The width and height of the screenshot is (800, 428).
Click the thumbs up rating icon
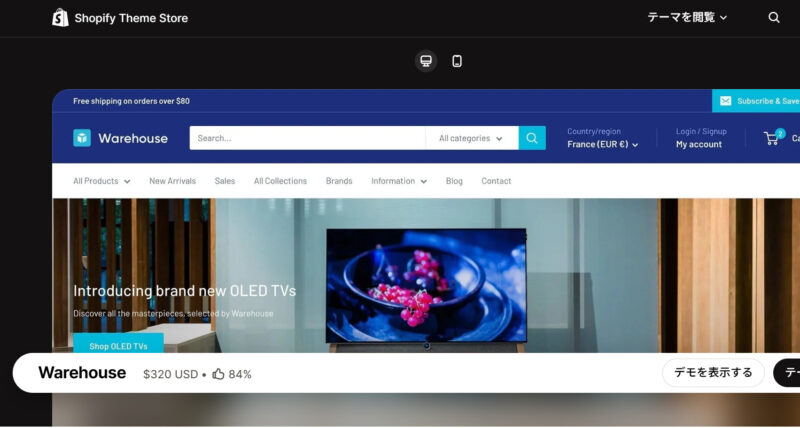pos(218,374)
